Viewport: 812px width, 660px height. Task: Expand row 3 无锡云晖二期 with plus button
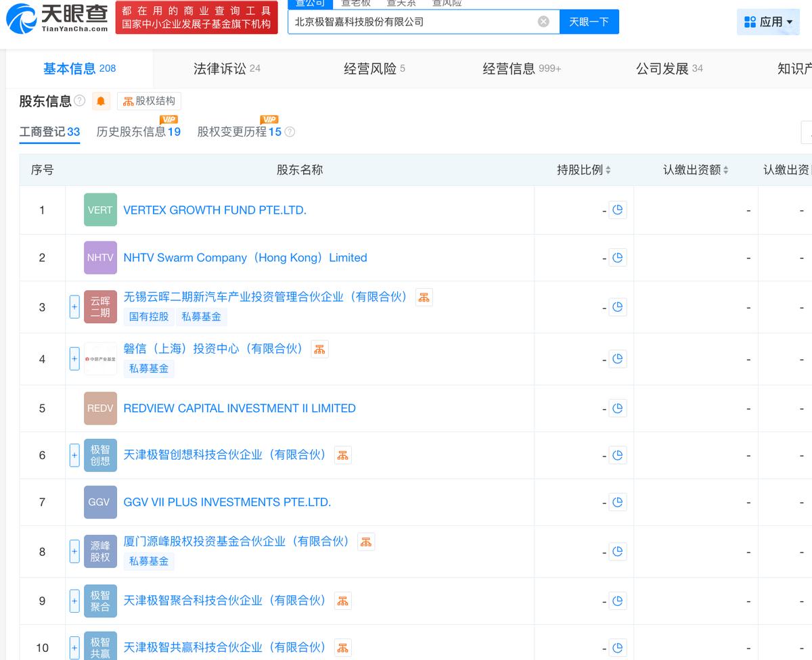click(74, 307)
